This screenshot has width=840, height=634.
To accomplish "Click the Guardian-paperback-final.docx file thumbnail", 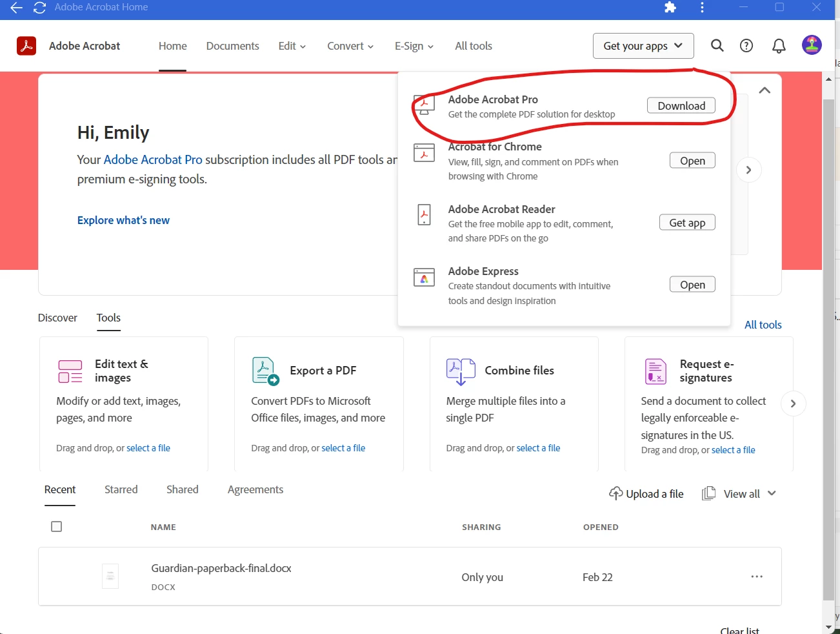I will click(x=110, y=576).
